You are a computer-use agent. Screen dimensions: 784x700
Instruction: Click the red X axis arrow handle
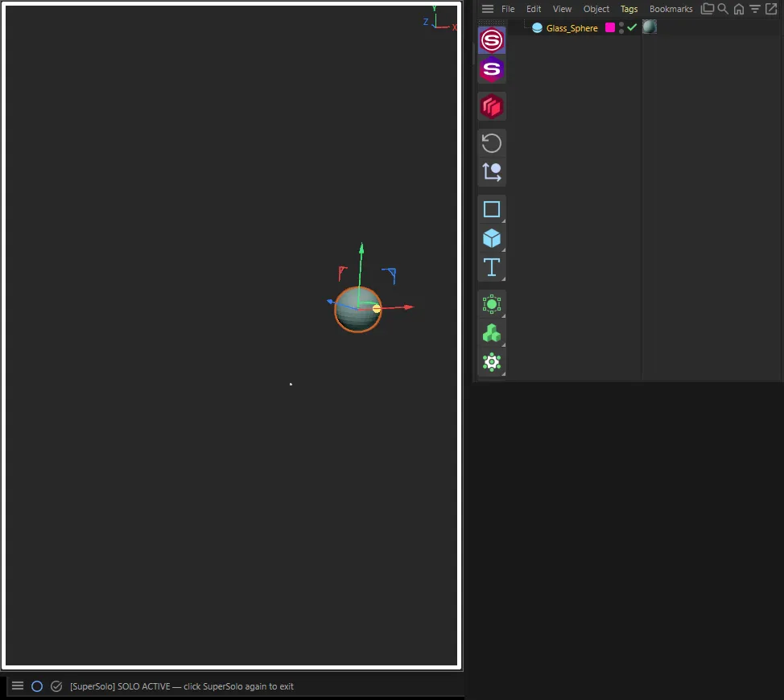(409, 307)
